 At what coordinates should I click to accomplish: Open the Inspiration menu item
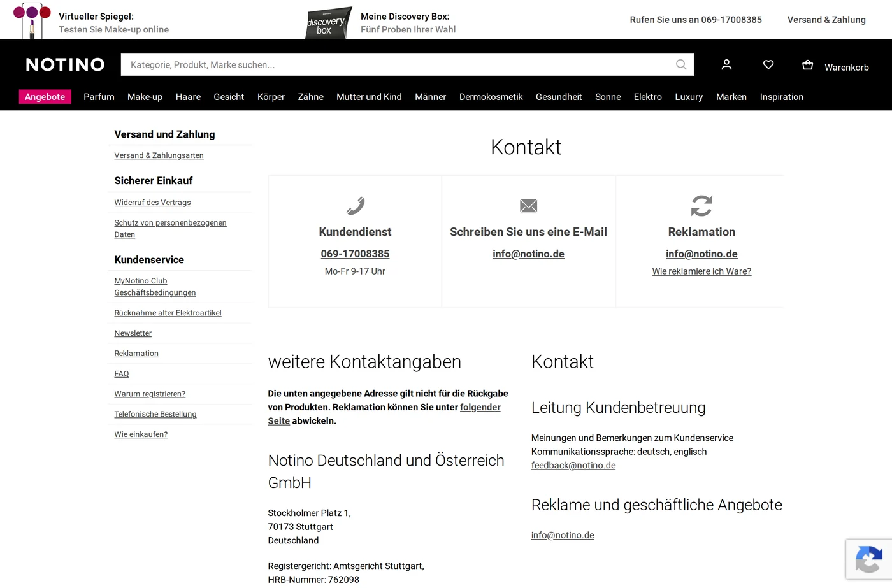781,97
